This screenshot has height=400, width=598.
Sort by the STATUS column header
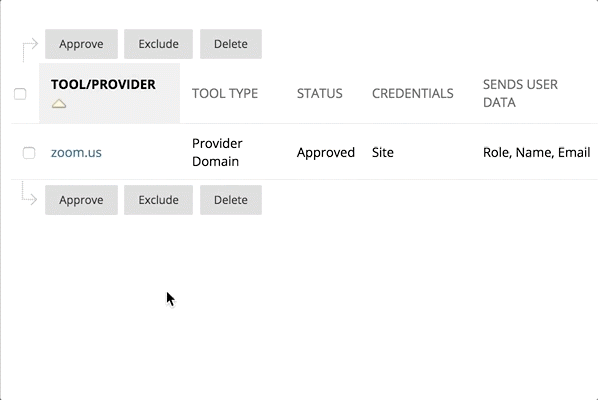tap(320, 93)
